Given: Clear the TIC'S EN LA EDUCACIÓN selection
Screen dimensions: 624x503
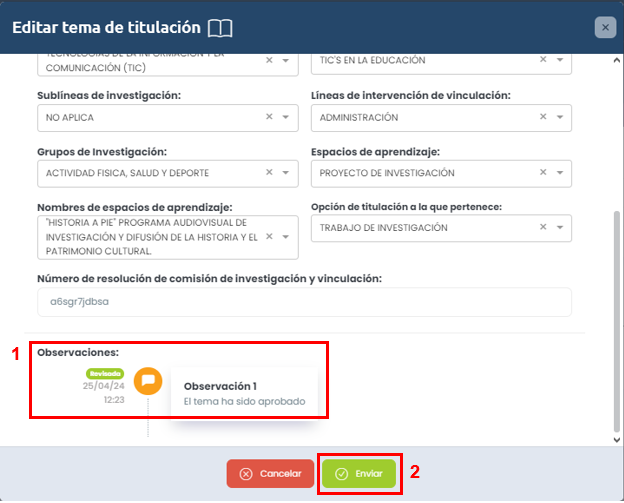Looking at the screenshot, I should point(544,60).
